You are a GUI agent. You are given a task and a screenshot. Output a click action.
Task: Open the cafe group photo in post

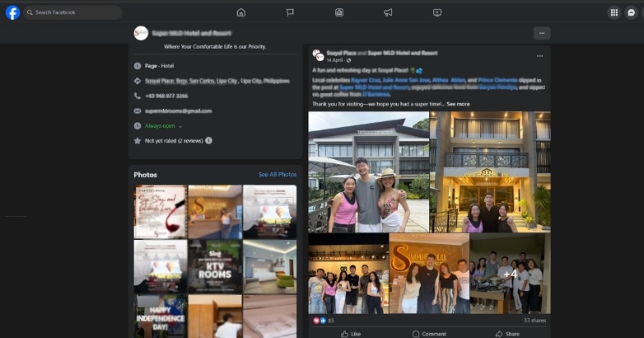[348, 274]
